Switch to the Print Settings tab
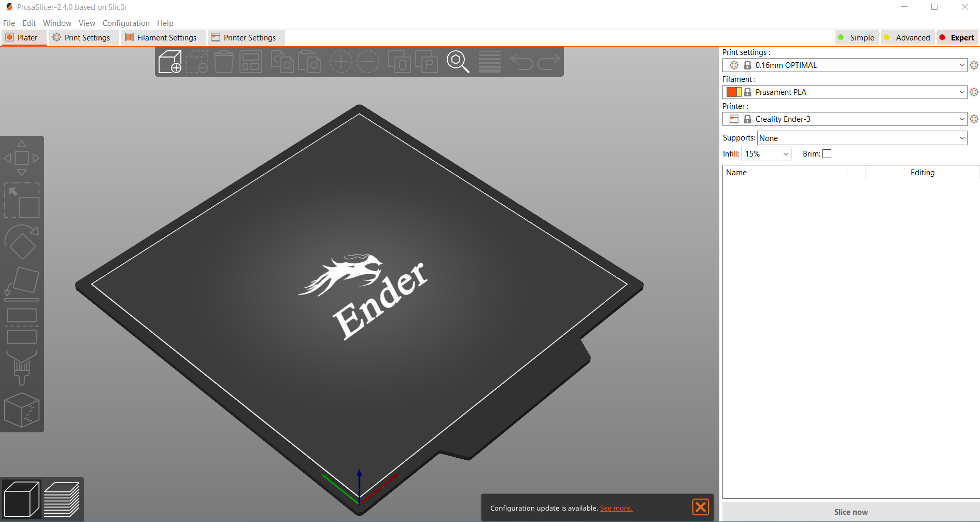 (x=83, y=38)
